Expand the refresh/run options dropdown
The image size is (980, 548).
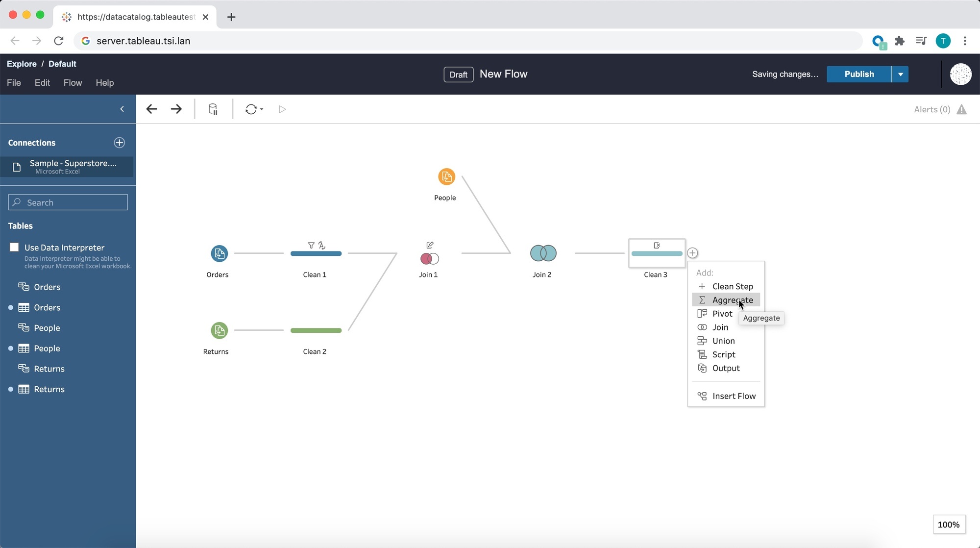(x=262, y=109)
